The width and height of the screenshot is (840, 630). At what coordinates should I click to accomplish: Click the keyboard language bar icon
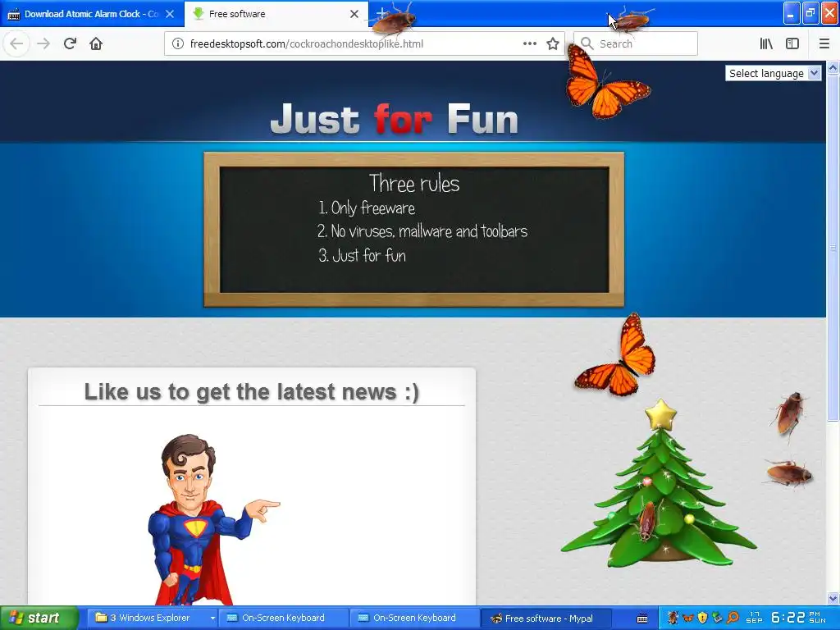point(641,619)
